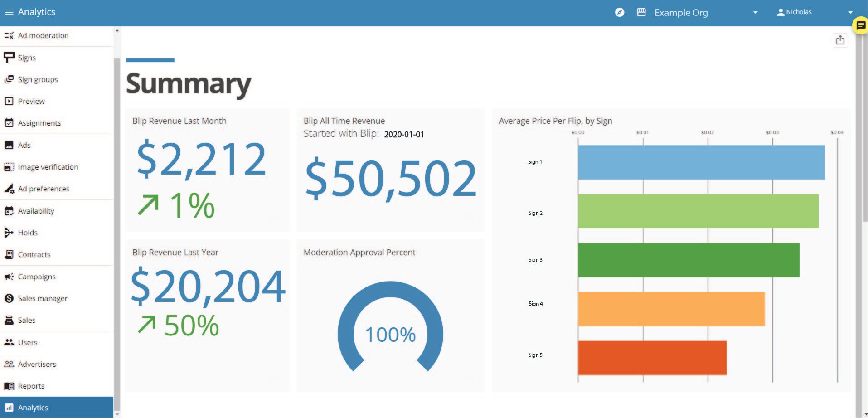Click the Sales manager dollar icon
The width and height of the screenshot is (868, 418).
point(9,298)
